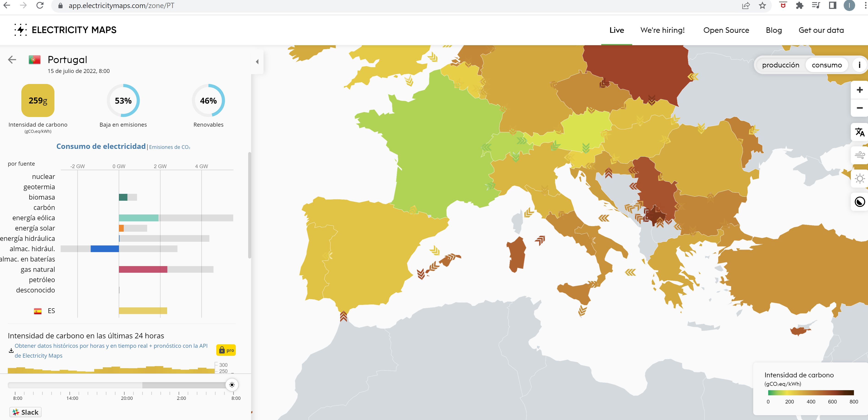Viewport: 868px width, 420px height.
Task: Select the consumo mode
Action: click(x=826, y=65)
